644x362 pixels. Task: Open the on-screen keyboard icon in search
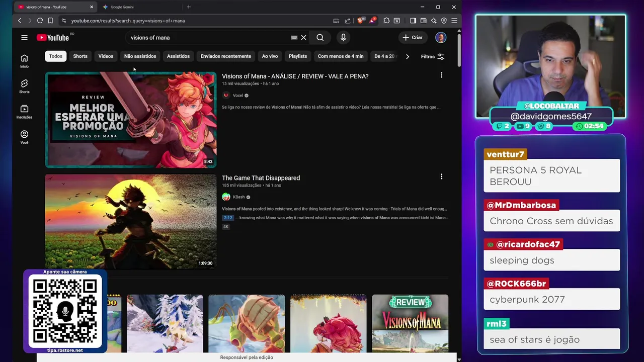(294, 38)
